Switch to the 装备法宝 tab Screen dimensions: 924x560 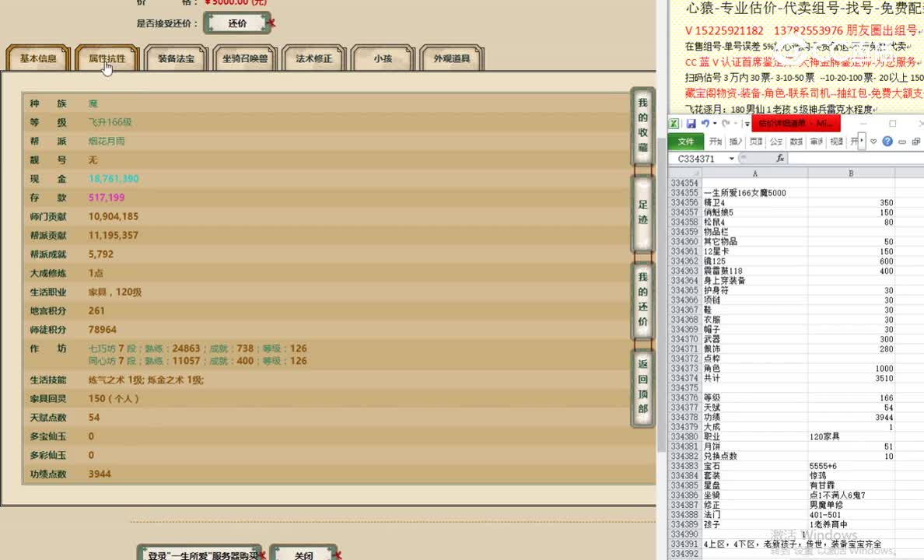[x=176, y=57]
